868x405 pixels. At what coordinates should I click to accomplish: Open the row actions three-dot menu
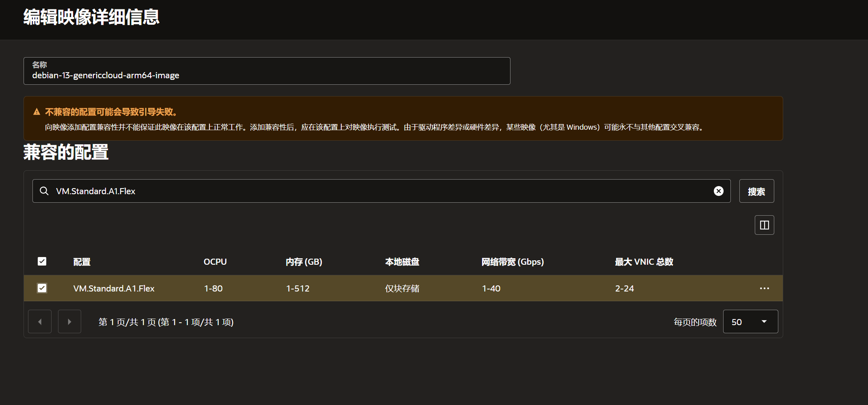[x=764, y=288]
